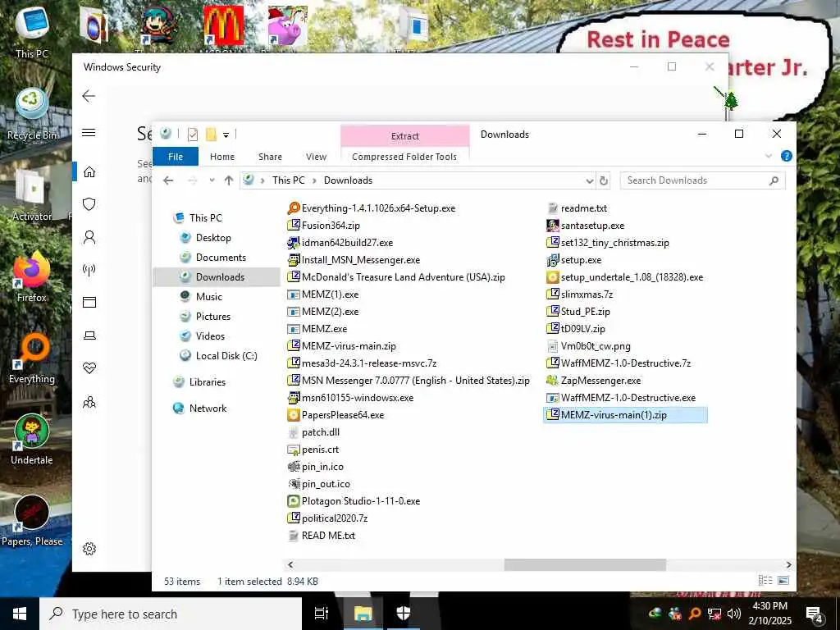Open Windows Security settings gear icon
Screen dimensions: 840x630
point(89,549)
